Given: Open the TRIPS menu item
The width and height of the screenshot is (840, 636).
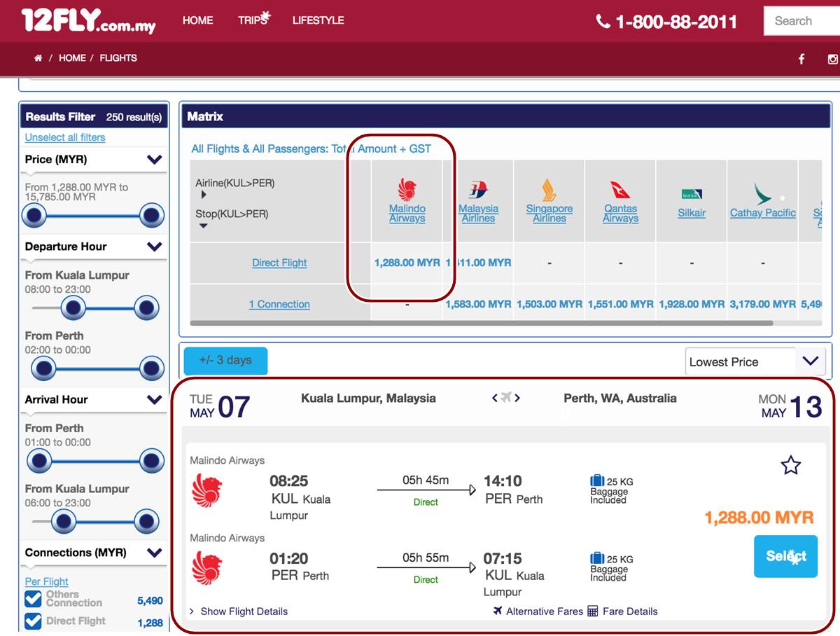Looking at the screenshot, I should 254,19.
